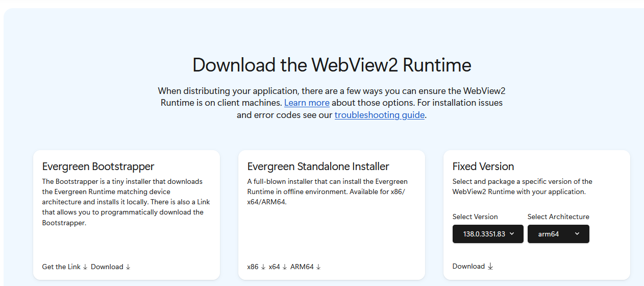Open the Select Version dropdown 138.0.3351.83
The image size is (644, 286).
(x=488, y=234)
